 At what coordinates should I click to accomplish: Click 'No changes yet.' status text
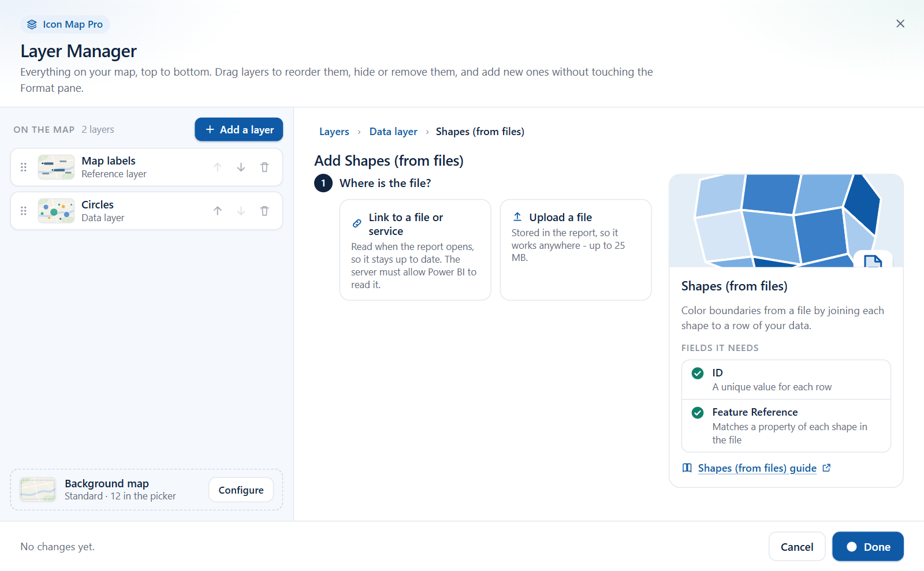pos(58,547)
